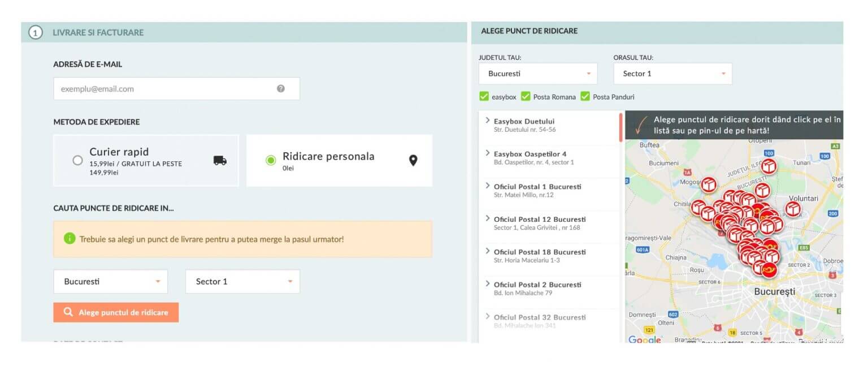Click the delivery truck icon
This screenshot has width=868, height=366.
tap(220, 160)
